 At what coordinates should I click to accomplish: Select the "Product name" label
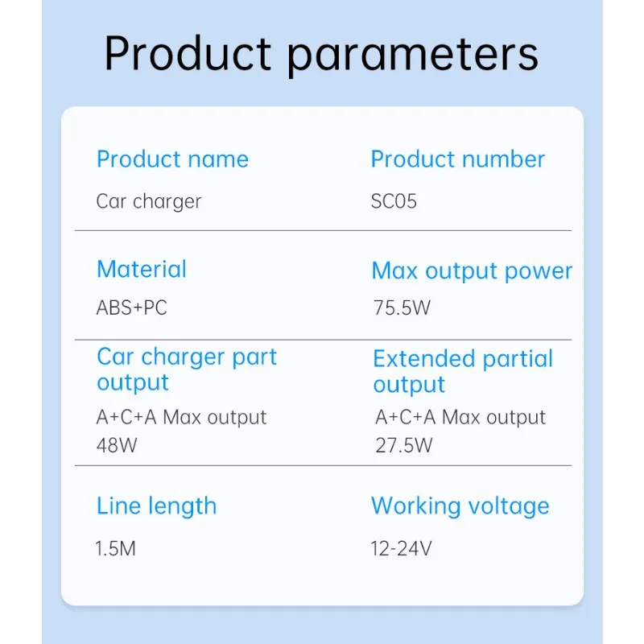(x=172, y=159)
